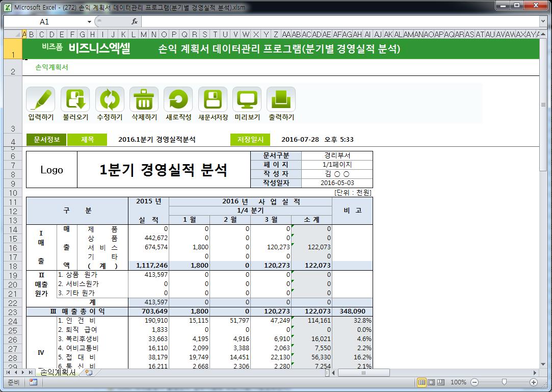Click the 100% zoom level button
The image size is (552, 392).
pos(458,382)
